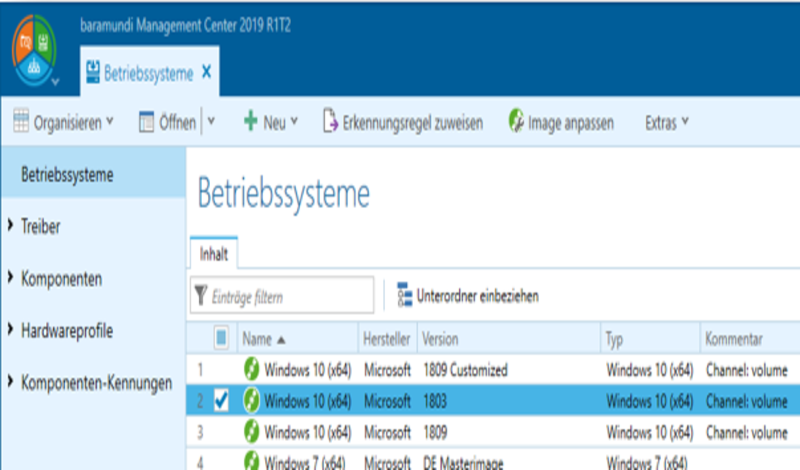The image size is (800, 470).
Task: Sort by the Hersteller column
Action: (386, 339)
